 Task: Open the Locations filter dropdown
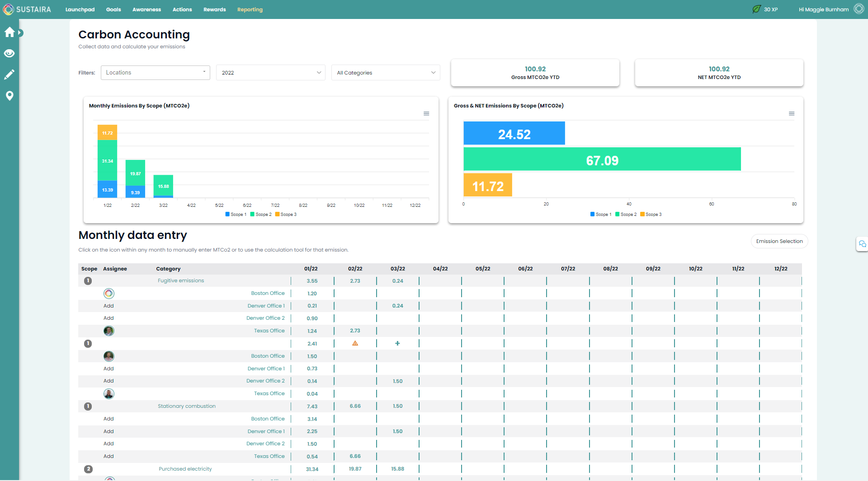tap(155, 73)
